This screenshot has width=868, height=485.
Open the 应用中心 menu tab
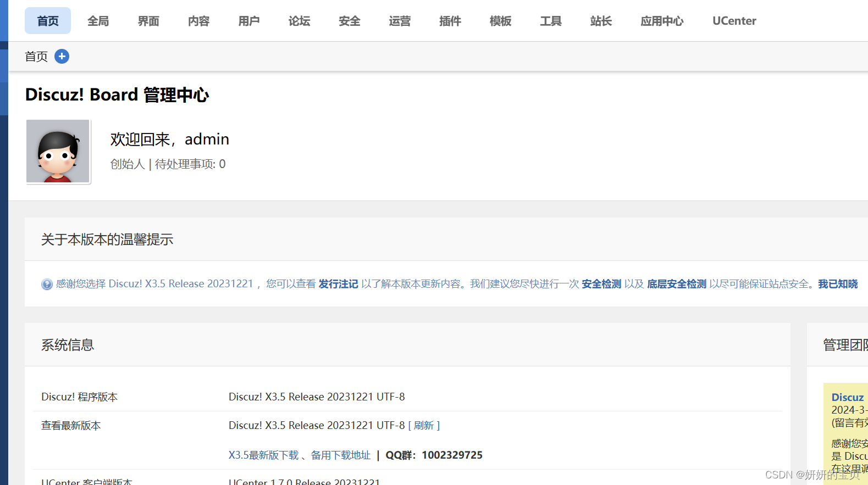click(662, 21)
